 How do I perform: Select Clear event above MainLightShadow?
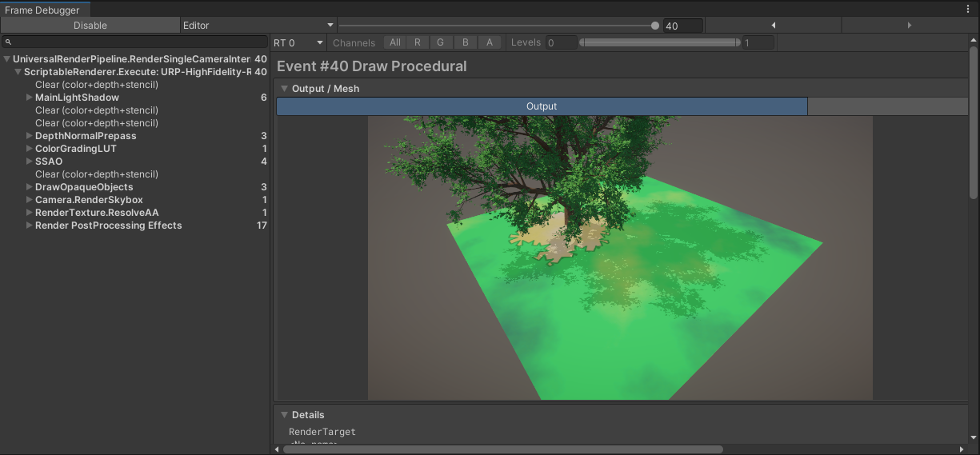click(97, 85)
